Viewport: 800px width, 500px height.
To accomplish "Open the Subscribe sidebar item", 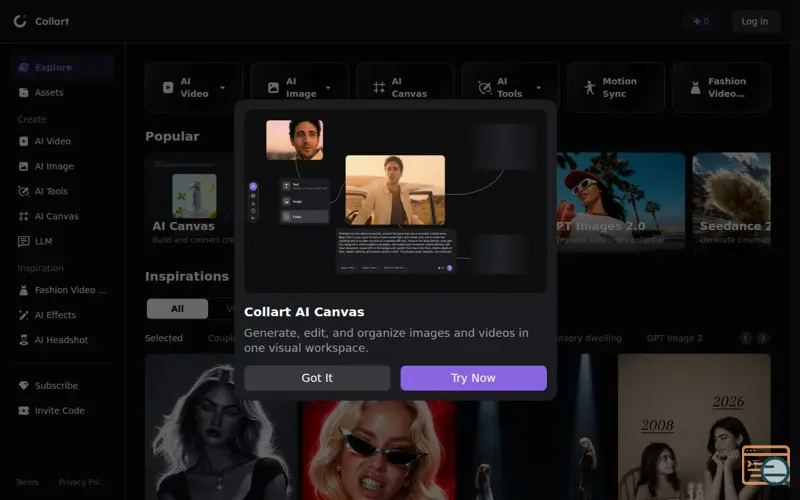I will tap(62, 386).
